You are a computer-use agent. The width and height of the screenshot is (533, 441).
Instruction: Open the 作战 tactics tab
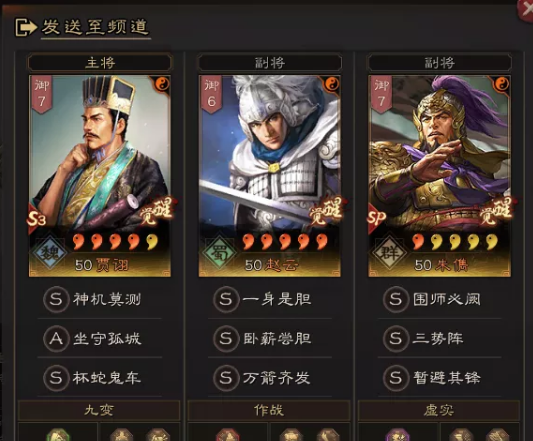[269, 410]
